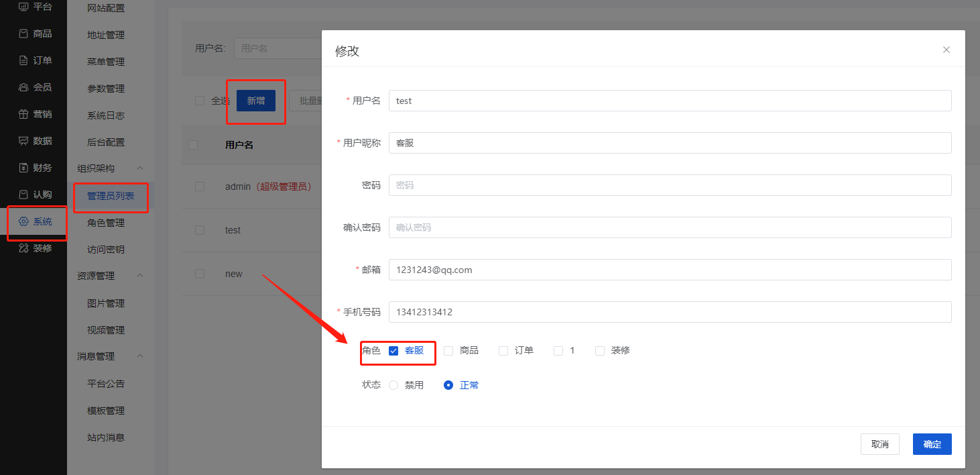
Task: Open 地址管理 menu item
Action: (106, 35)
